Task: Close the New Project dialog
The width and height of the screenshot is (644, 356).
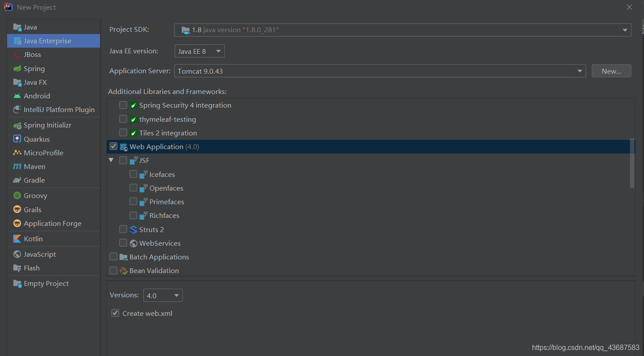Action: click(x=629, y=7)
